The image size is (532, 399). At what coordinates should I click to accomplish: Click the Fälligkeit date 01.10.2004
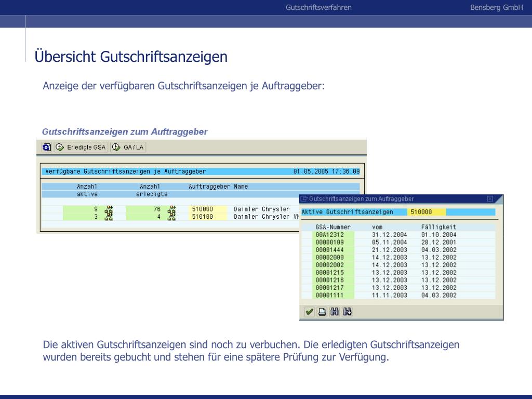click(438, 234)
